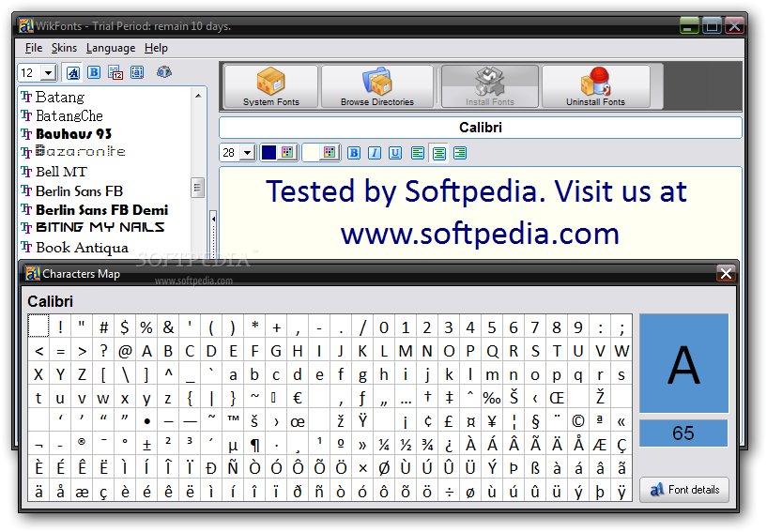The image size is (767, 532).
Task: Click Uninstall Fonts button
Action: [x=595, y=86]
